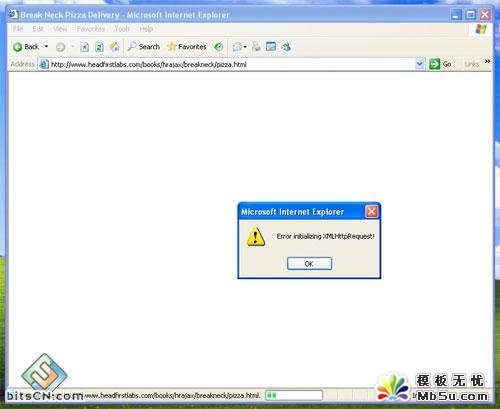The width and height of the screenshot is (500, 409).
Task: Click the Print toolbar icon
Action: pos(256,47)
